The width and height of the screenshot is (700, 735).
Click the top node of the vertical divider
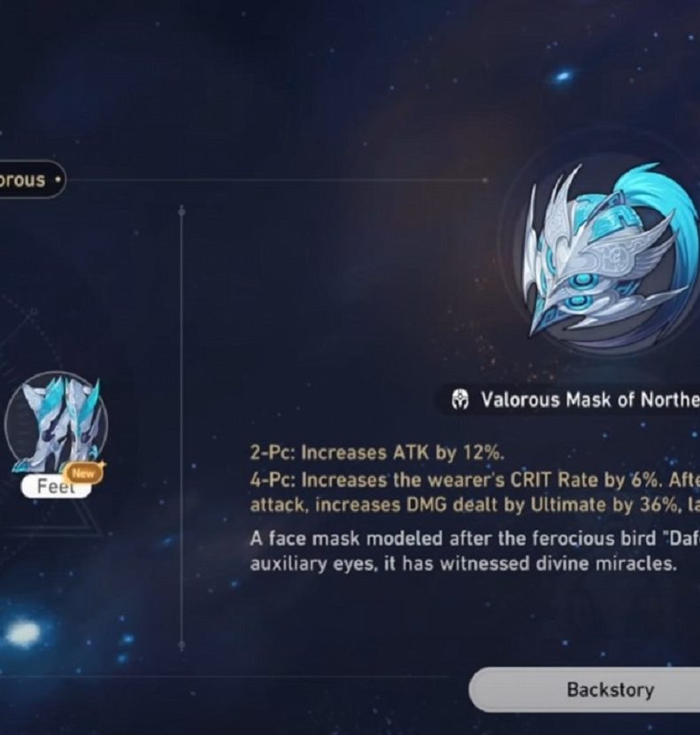[x=181, y=212]
